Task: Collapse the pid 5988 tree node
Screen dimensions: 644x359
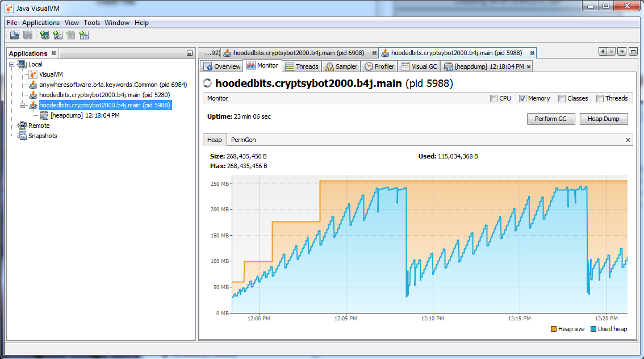Action: click(x=23, y=105)
